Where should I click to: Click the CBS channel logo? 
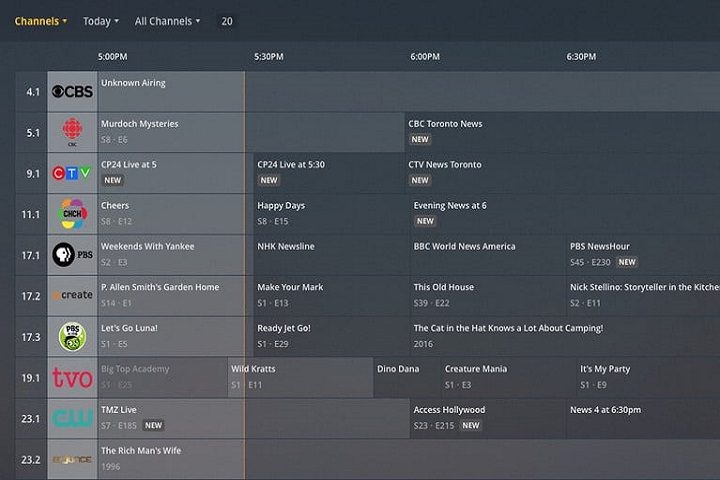[72, 92]
